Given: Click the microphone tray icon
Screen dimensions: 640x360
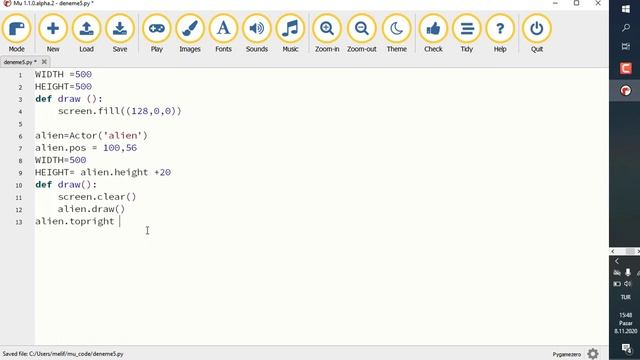Looking at the screenshot, I should 628,272.
